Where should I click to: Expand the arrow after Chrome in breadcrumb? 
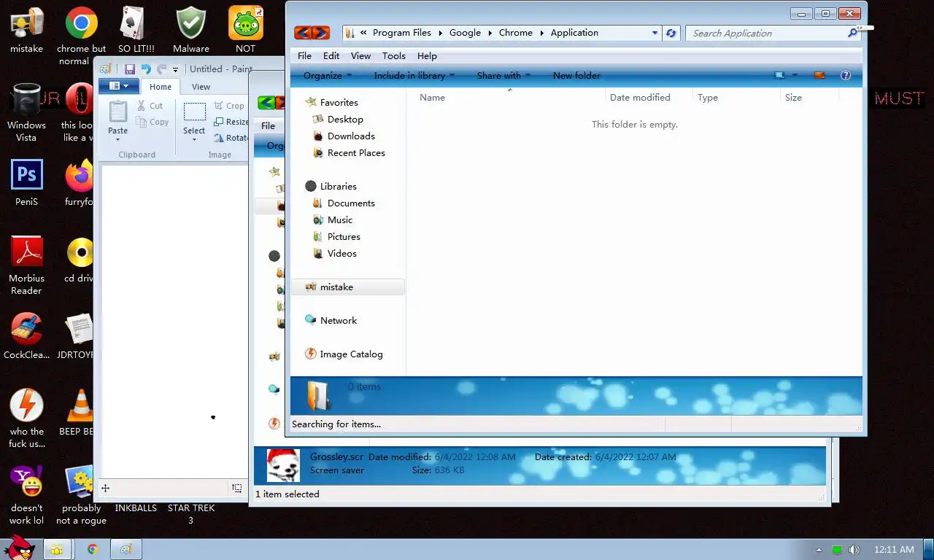pos(541,33)
